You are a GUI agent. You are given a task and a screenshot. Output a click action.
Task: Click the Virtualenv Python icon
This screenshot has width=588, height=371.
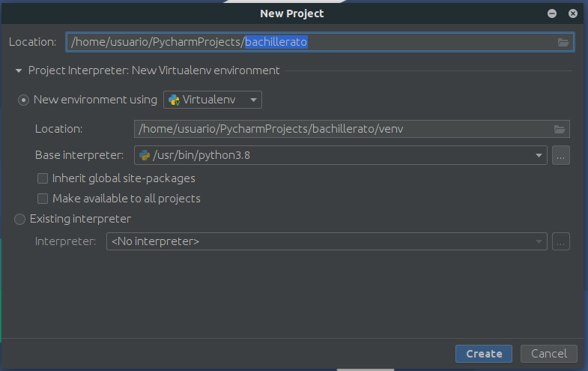[174, 100]
